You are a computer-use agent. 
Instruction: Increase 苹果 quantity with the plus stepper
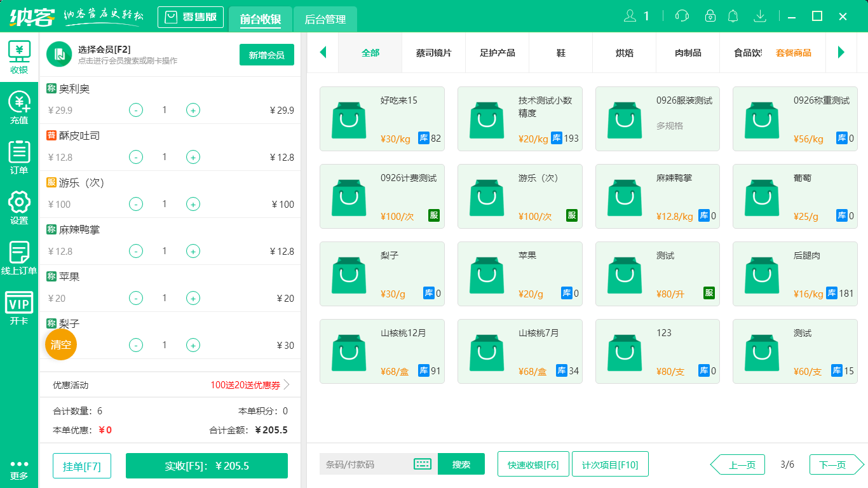(x=193, y=298)
